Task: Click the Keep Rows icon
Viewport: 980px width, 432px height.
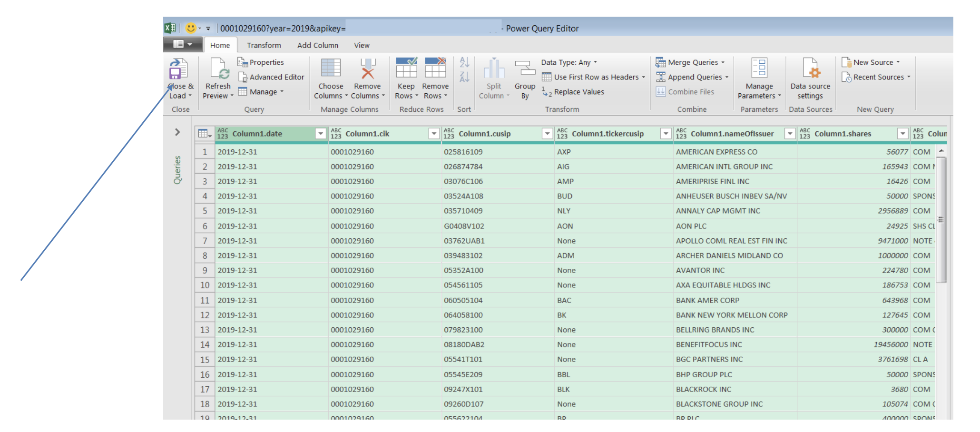Action: click(x=406, y=68)
